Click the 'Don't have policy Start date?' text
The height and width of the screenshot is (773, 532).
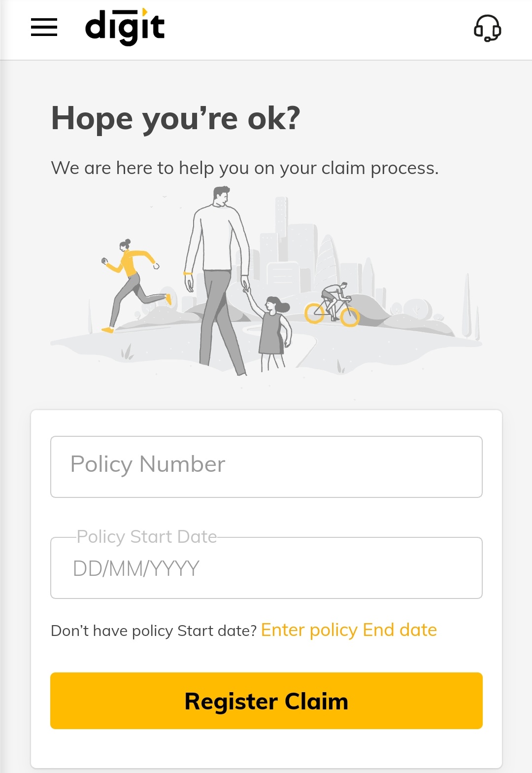pyautogui.click(x=154, y=631)
